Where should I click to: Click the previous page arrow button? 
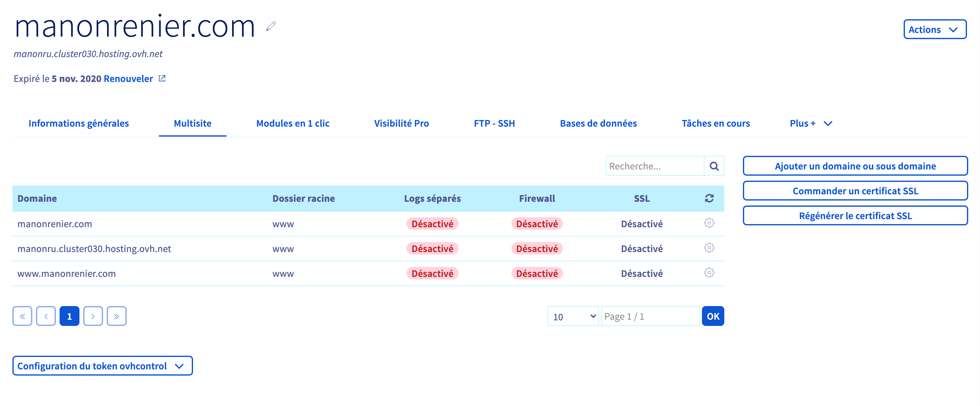tap(46, 316)
